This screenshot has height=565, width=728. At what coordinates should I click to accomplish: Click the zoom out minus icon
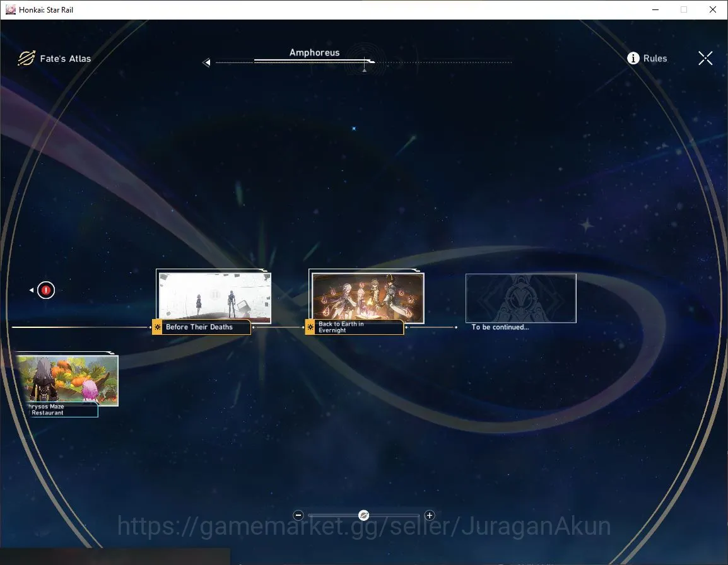point(298,515)
